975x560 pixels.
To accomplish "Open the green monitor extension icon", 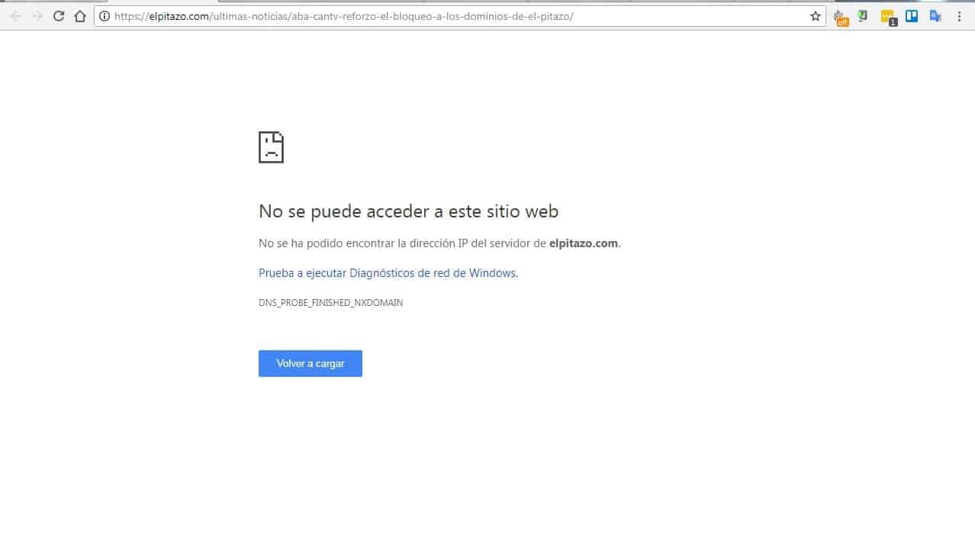I will 863,15.
